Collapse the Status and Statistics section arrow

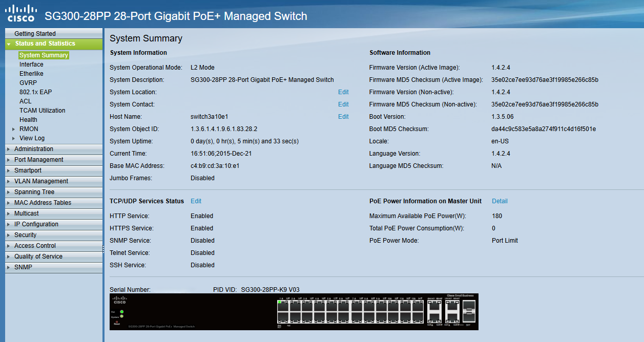point(9,44)
